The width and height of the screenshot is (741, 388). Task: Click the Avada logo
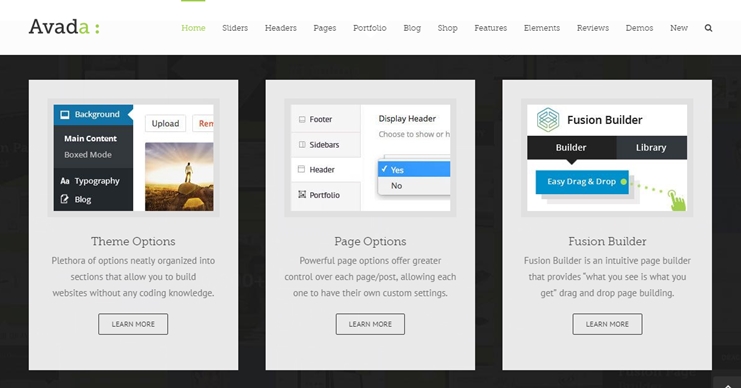64,27
